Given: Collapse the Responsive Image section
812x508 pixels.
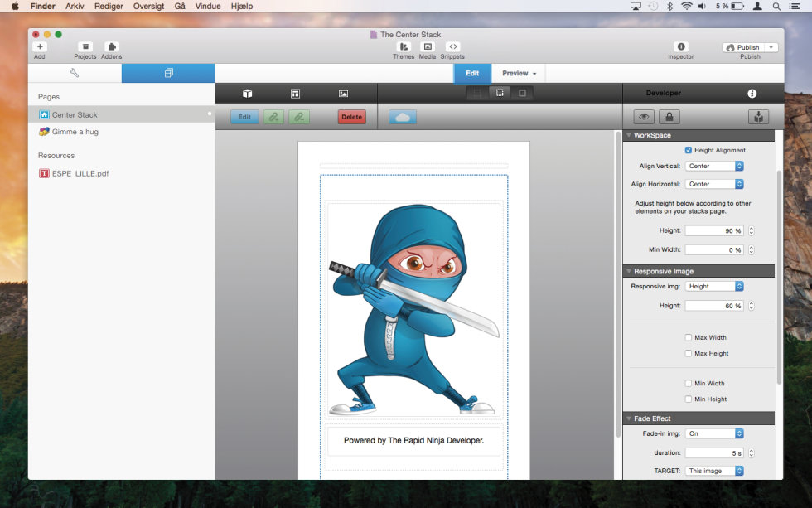Looking at the screenshot, I should [629, 271].
